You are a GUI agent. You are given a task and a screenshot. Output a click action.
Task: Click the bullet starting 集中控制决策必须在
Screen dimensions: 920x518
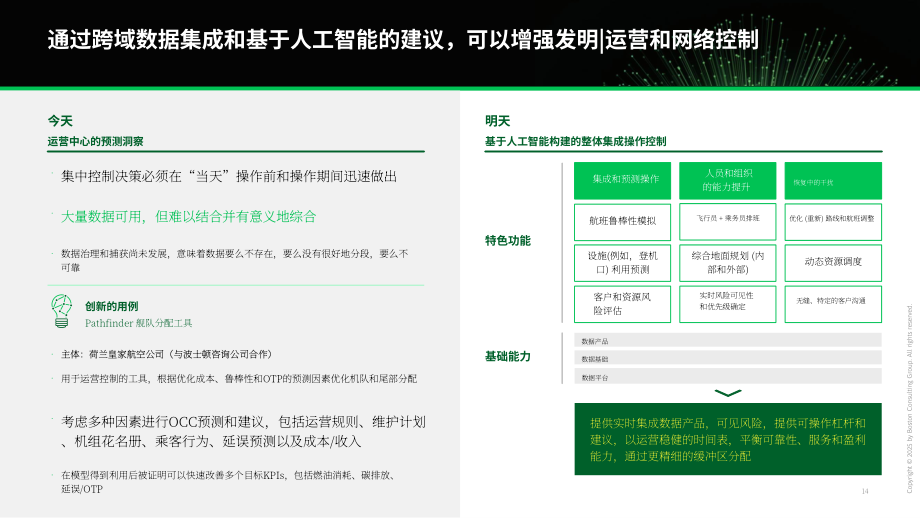pos(229,177)
